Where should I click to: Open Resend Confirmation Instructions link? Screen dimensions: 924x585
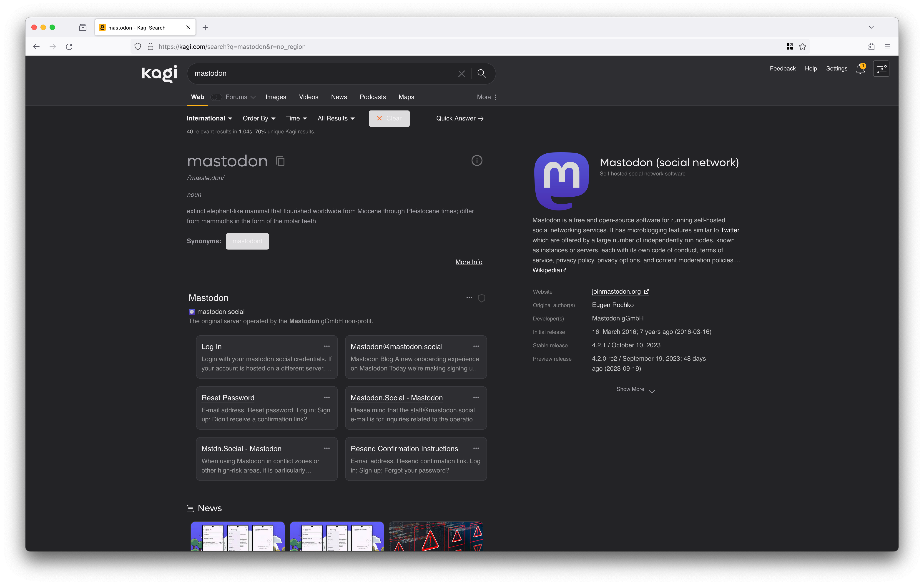[404, 449]
